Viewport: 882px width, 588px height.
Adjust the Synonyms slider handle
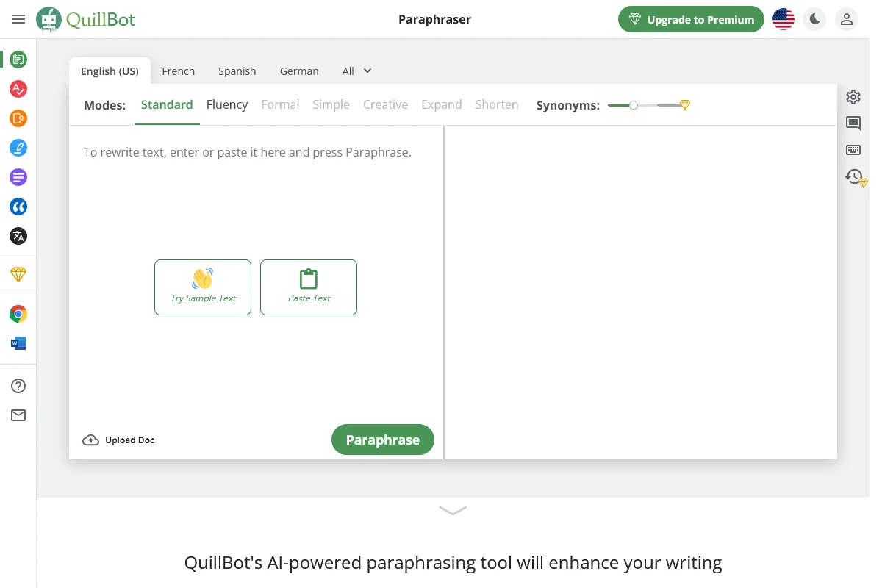pos(634,105)
